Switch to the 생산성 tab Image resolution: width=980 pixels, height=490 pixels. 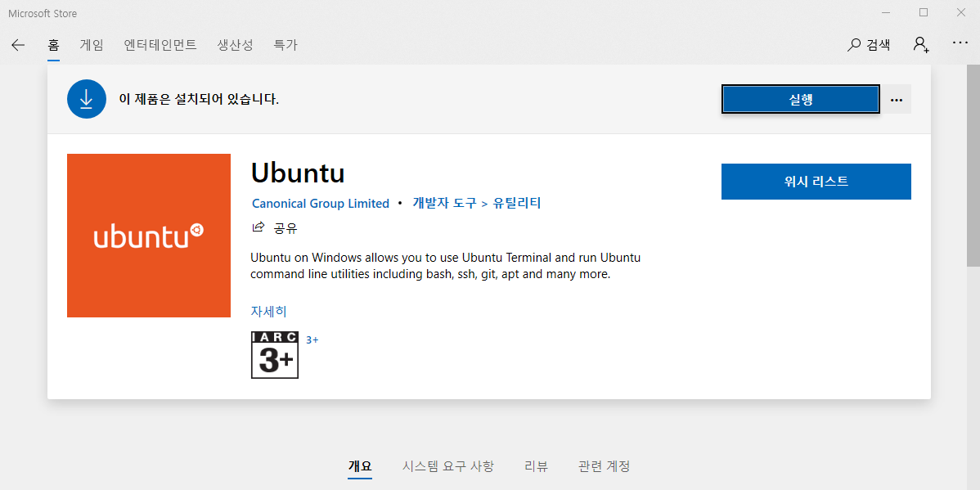235,45
